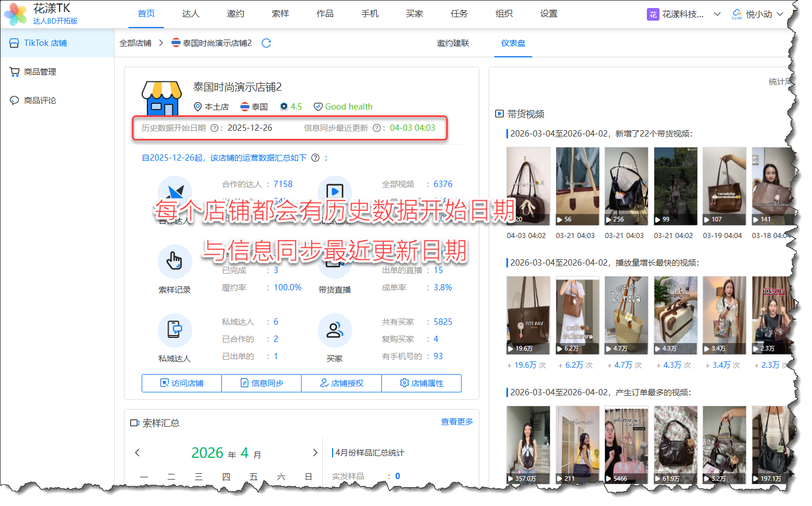Open first video thumbnail with 19.6万 plays

click(x=528, y=315)
